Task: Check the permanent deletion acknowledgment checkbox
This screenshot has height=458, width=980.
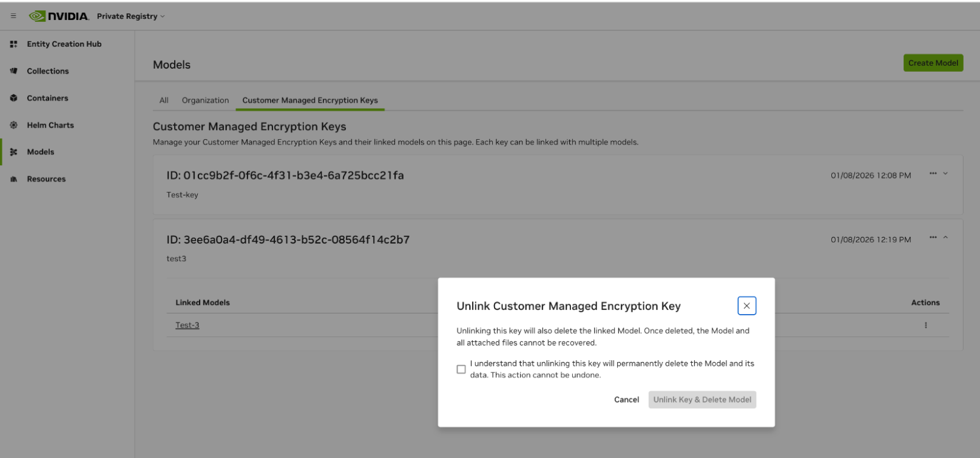Action: [461, 369]
